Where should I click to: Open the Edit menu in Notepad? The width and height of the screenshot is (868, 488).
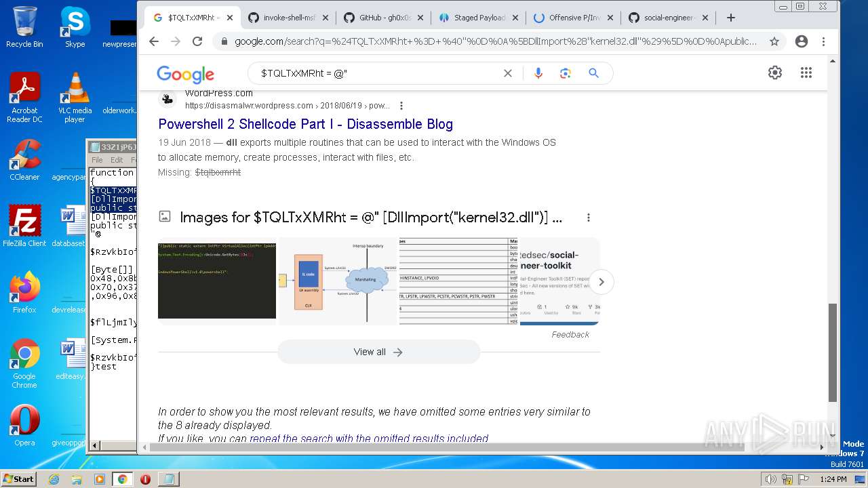point(117,160)
